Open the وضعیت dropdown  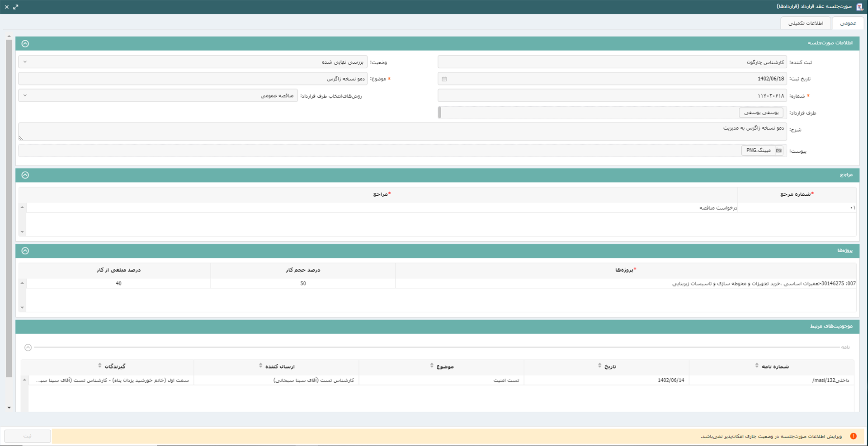25,62
